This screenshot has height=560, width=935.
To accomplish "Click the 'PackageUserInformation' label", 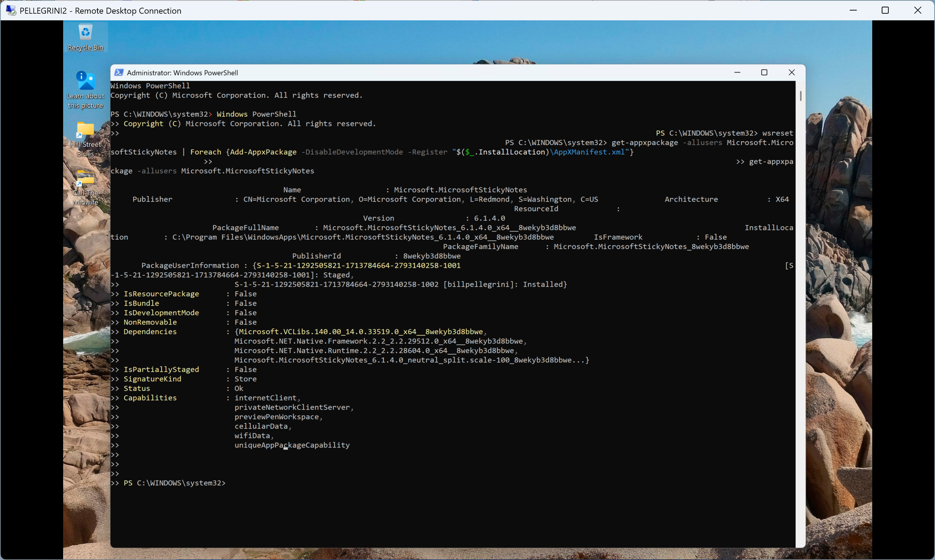I will click(190, 265).
